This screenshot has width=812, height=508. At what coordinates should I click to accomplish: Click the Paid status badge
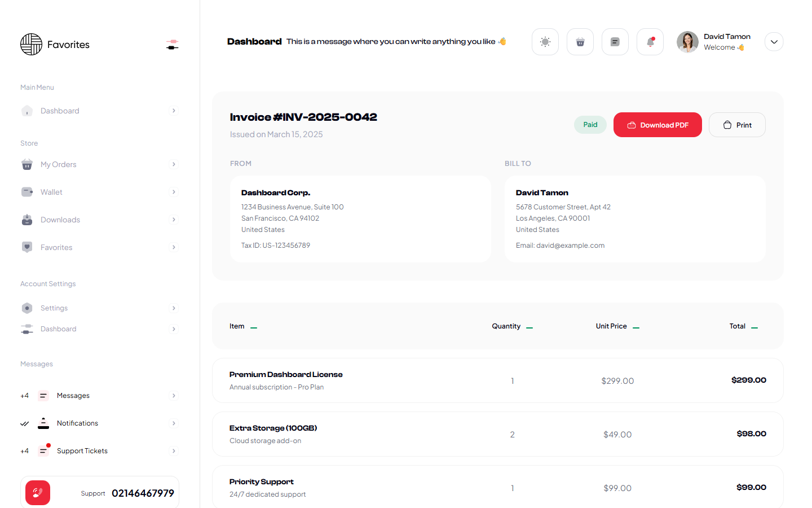coord(590,124)
